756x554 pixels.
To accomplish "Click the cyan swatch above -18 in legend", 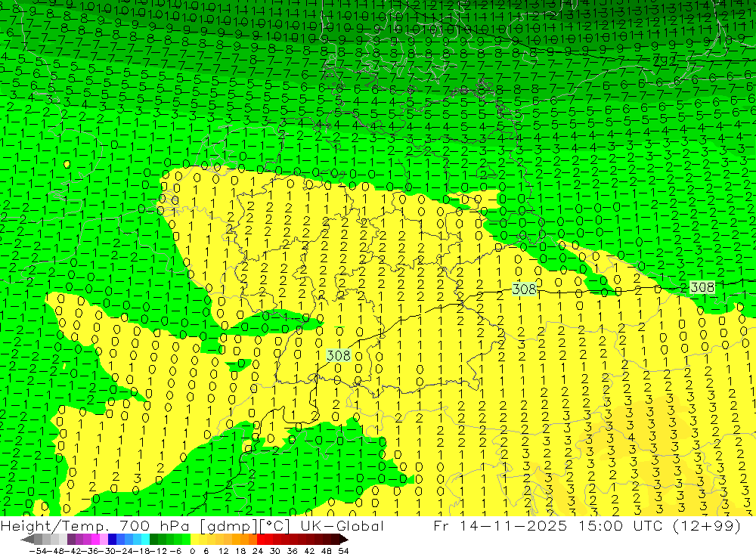I will click(x=145, y=539).
